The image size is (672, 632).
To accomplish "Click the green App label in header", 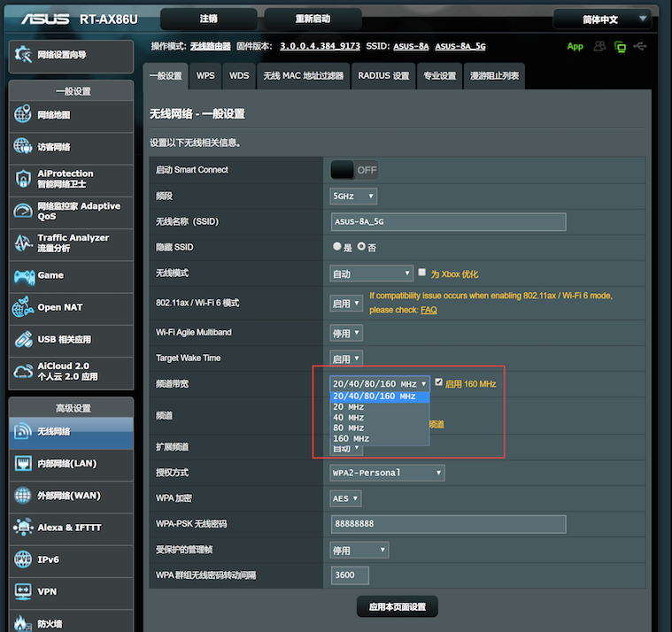I will (x=575, y=46).
